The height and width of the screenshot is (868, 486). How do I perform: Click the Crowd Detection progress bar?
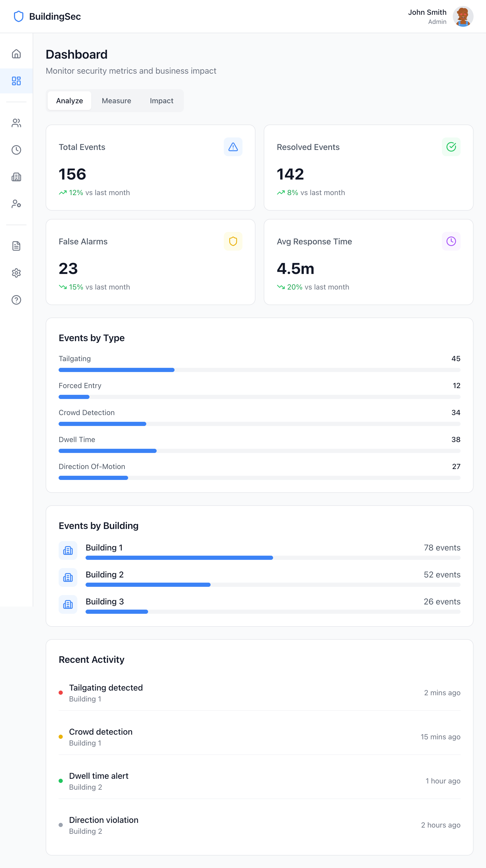coord(259,424)
